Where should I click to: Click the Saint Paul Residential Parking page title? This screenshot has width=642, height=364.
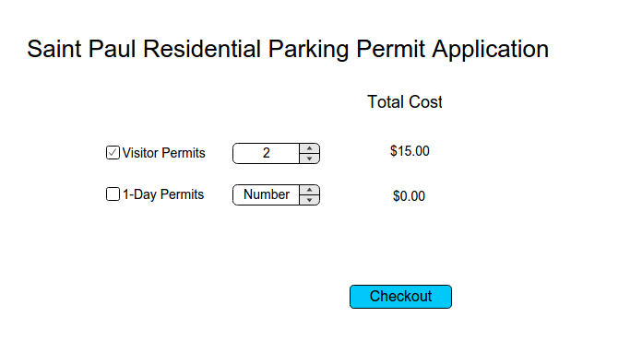(288, 49)
